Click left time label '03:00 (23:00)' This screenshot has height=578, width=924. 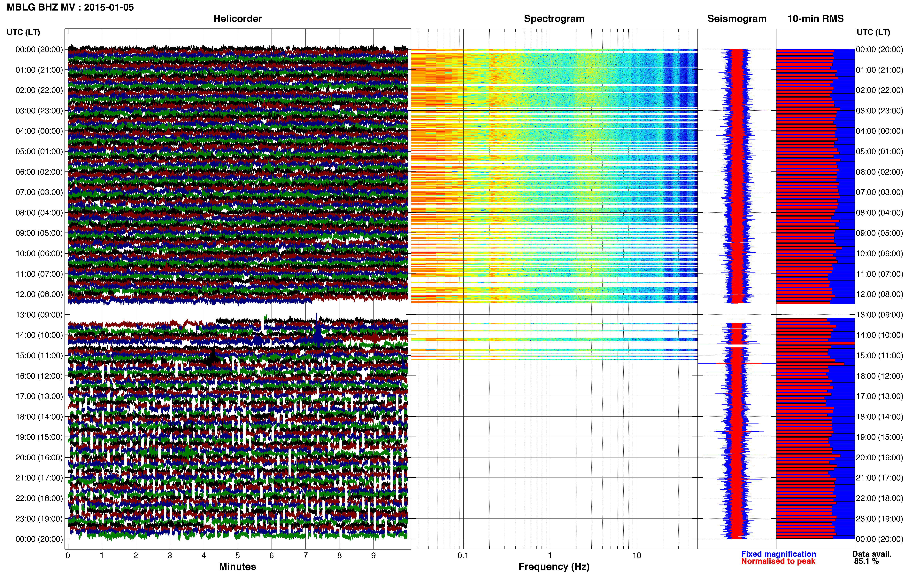[x=39, y=111]
